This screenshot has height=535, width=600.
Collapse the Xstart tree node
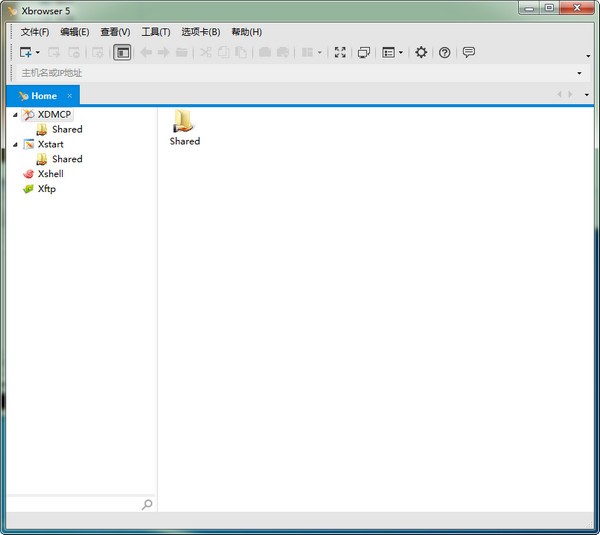tap(15, 145)
